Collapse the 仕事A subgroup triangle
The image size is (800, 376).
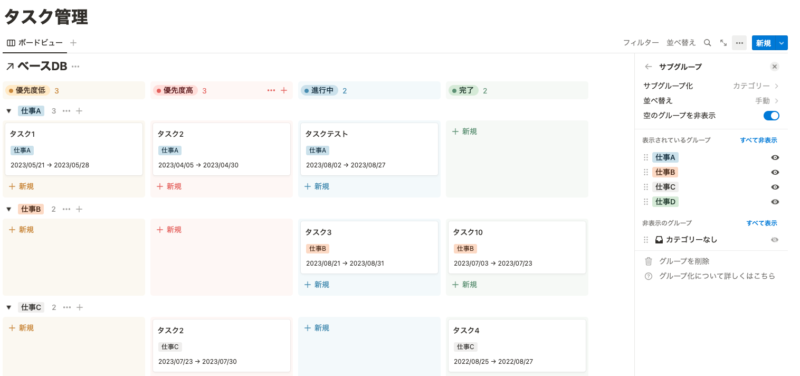[x=9, y=111]
